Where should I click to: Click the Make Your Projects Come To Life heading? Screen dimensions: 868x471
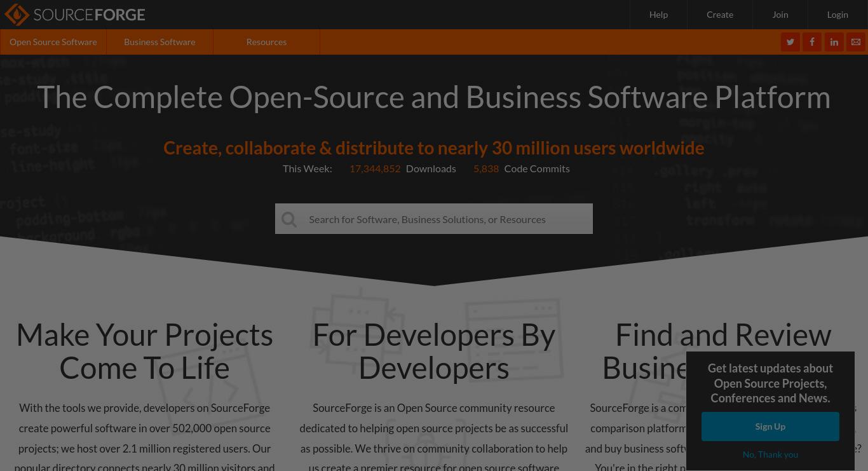coord(145,352)
